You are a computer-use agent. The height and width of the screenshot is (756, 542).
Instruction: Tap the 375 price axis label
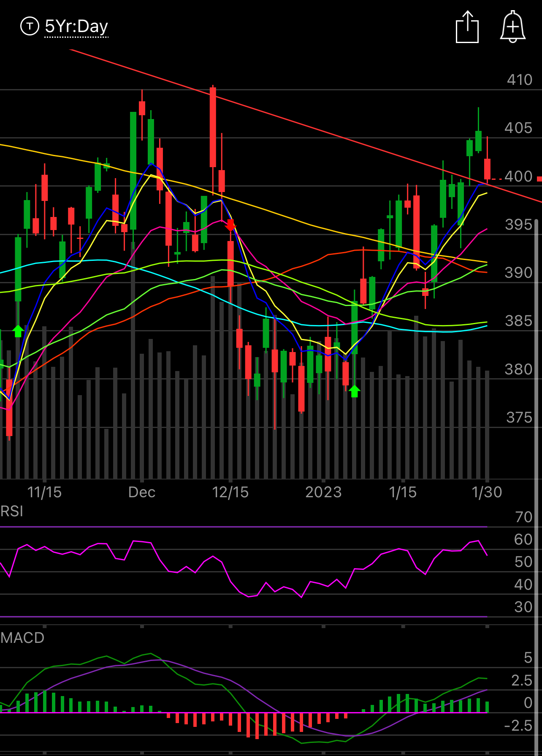(519, 417)
